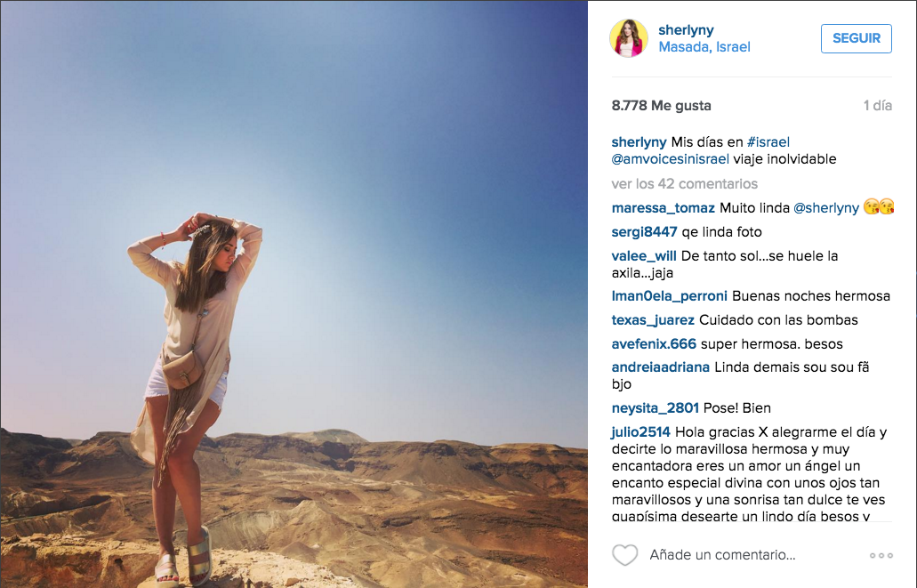This screenshot has width=917, height=588.
Task: Click the SEGUIR follow button
Action: pos(857,38)
